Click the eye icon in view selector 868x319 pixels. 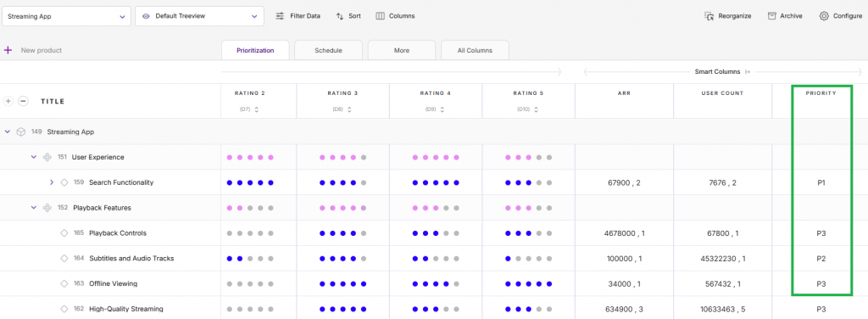(x=146, y=17)
